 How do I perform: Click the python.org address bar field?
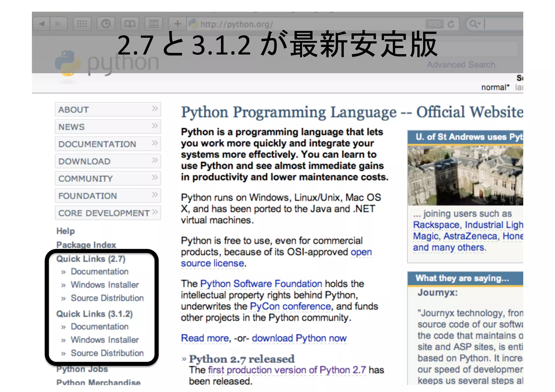click(x=312, y=24)
